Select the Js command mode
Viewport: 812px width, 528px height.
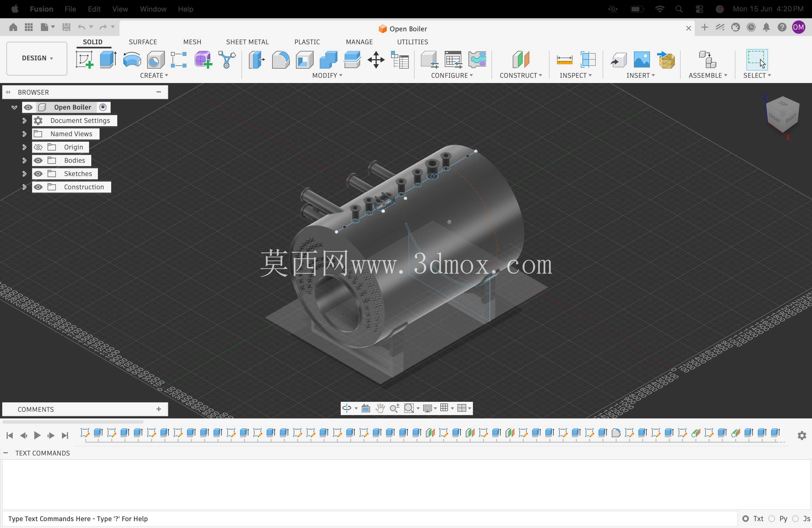[x=795, y=518]
